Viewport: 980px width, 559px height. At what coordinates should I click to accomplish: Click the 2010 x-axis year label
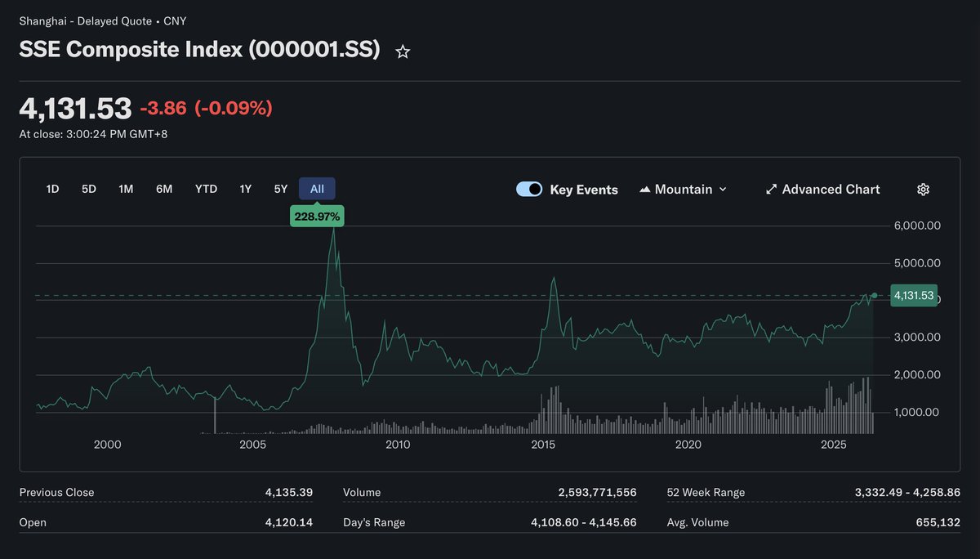(398, 445)
